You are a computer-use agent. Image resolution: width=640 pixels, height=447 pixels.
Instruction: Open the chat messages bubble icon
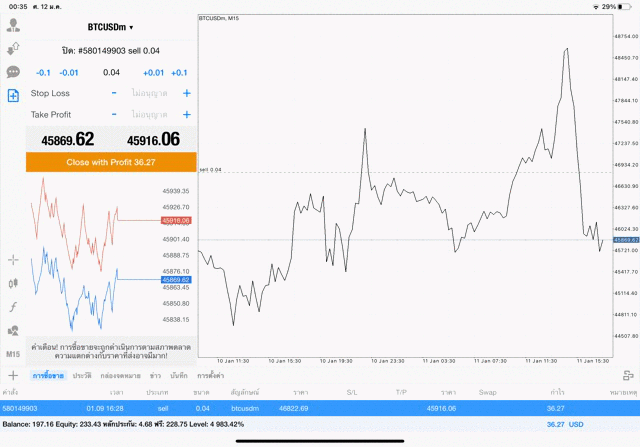(x=13, y=72)
